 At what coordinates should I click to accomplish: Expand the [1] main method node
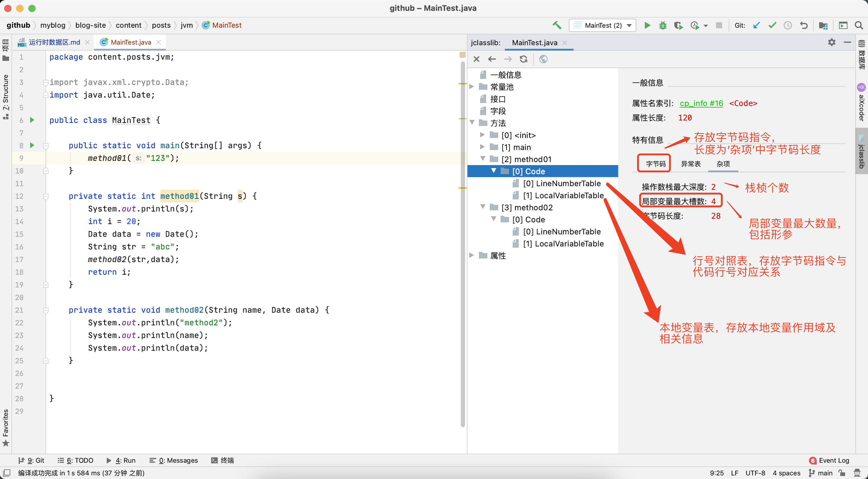(x=483, y=147)
